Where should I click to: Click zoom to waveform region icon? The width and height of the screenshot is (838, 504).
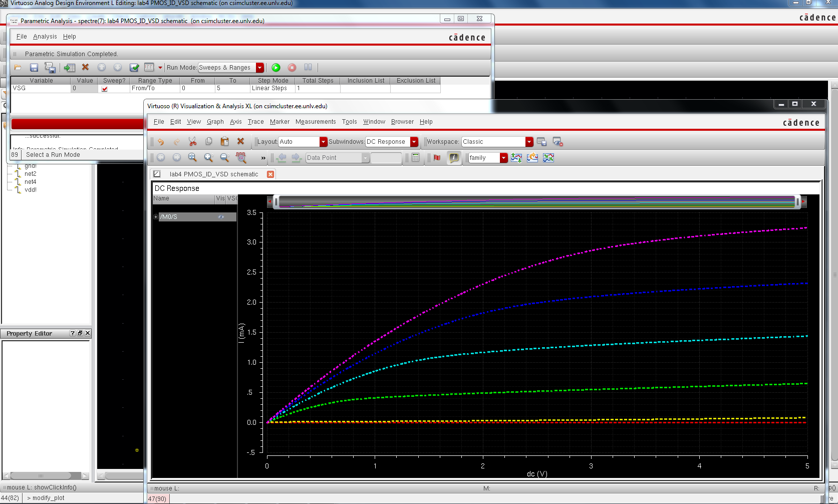click(x=241, y=158)
